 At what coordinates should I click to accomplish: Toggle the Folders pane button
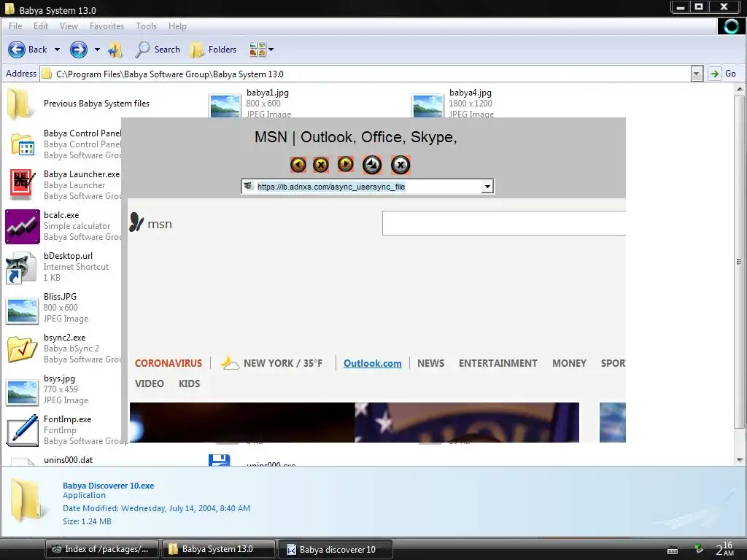coord(213,50)
